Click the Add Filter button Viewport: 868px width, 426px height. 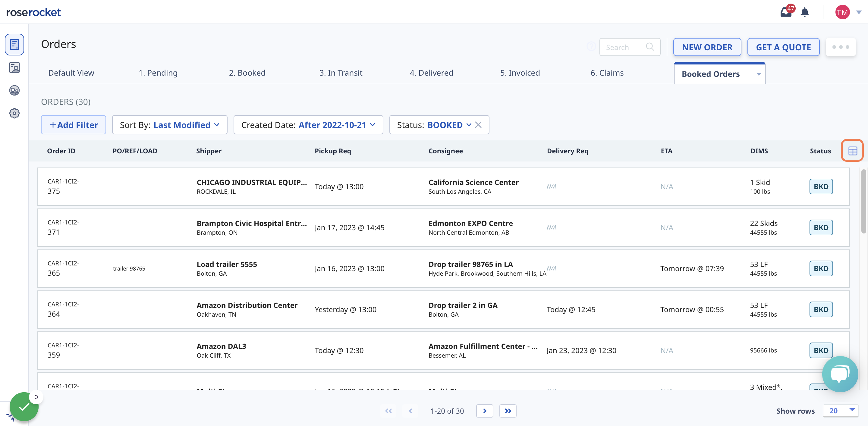tap(74, 125)
